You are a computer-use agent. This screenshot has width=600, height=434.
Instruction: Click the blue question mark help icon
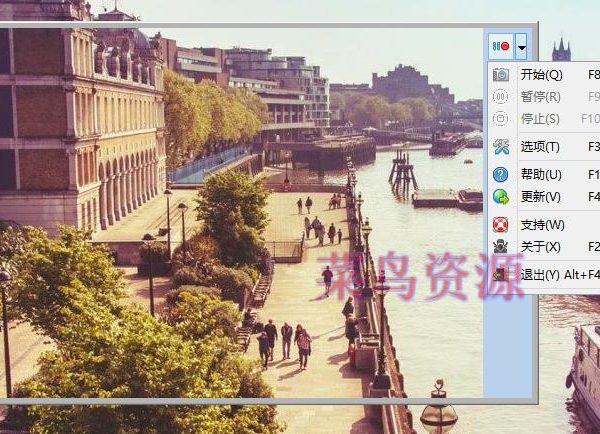(x=501, y=175)
